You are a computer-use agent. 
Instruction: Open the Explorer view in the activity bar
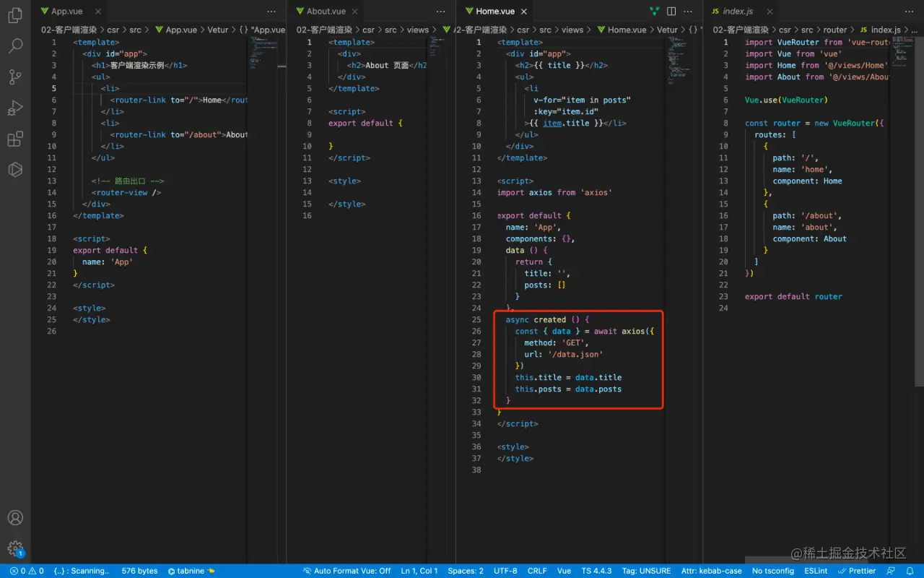pyautogui.click(x=15, y=14)
